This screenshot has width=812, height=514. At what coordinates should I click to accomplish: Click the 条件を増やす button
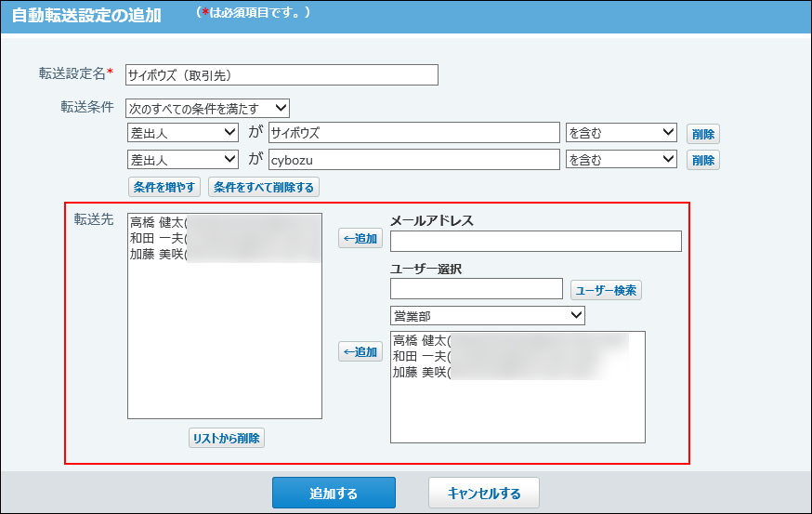[x=165, y=187]
